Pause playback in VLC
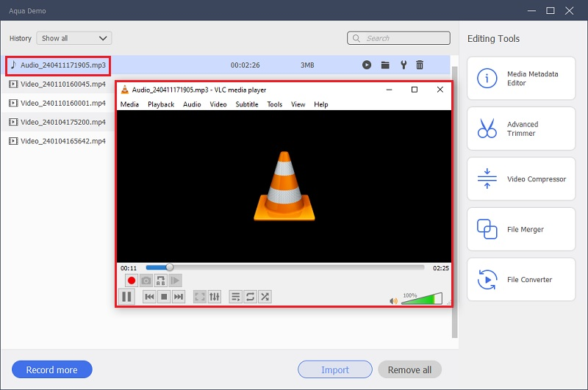Screen dimensions: 588x390 tap(126, 297)
